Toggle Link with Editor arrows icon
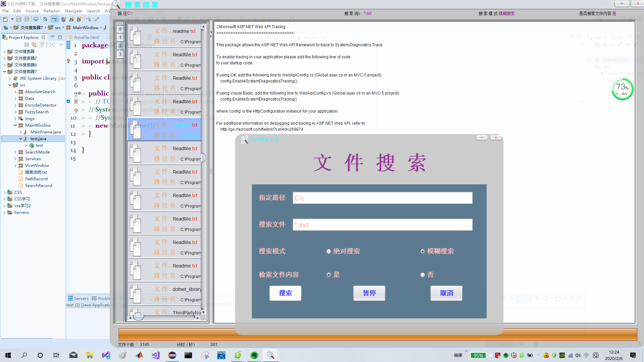 (x=34, y=45)
